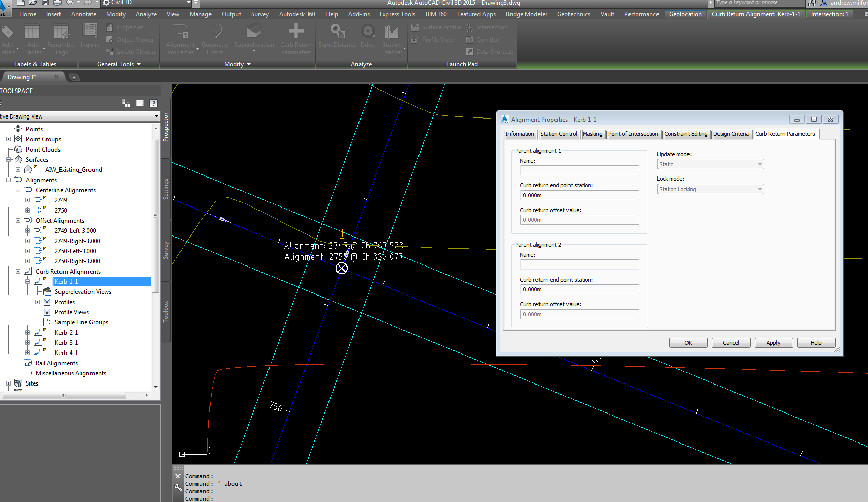Click the Renumber Tags icon

click(x=61, y=39)
